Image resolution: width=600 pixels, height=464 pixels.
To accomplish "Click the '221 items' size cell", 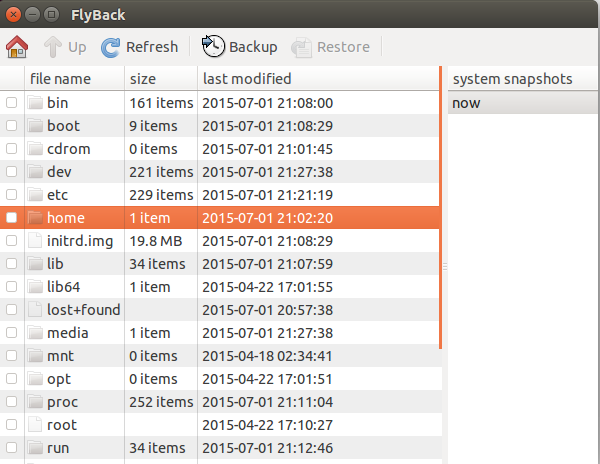I will pyautogui.click(x=161, y=172).
